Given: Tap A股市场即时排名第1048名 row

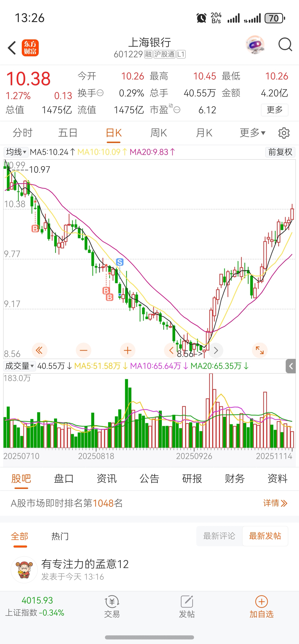Looking at the screenshot, I should pos(149,503).
